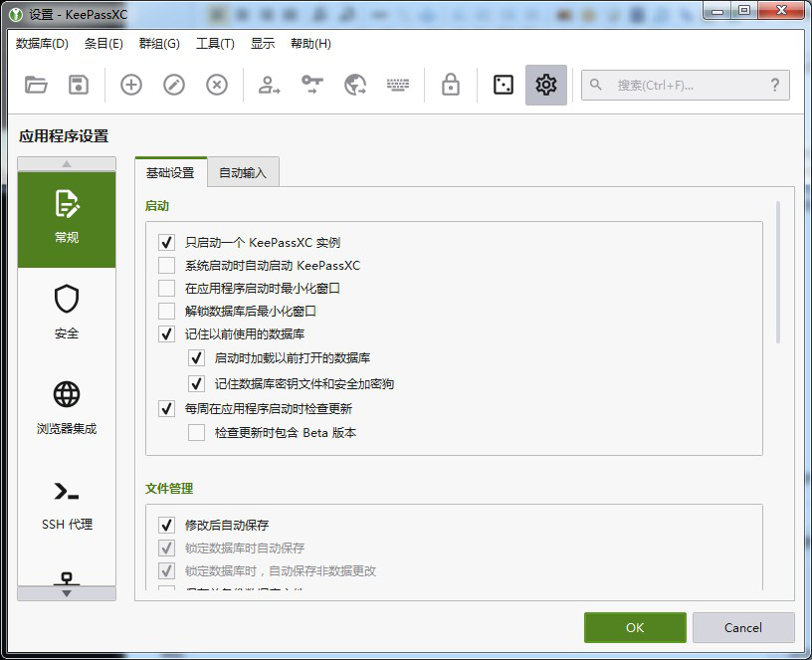This screenshot has height=660, width=812.
Task: Open the 条目(E) menu
Action: [x=103, y=44]
